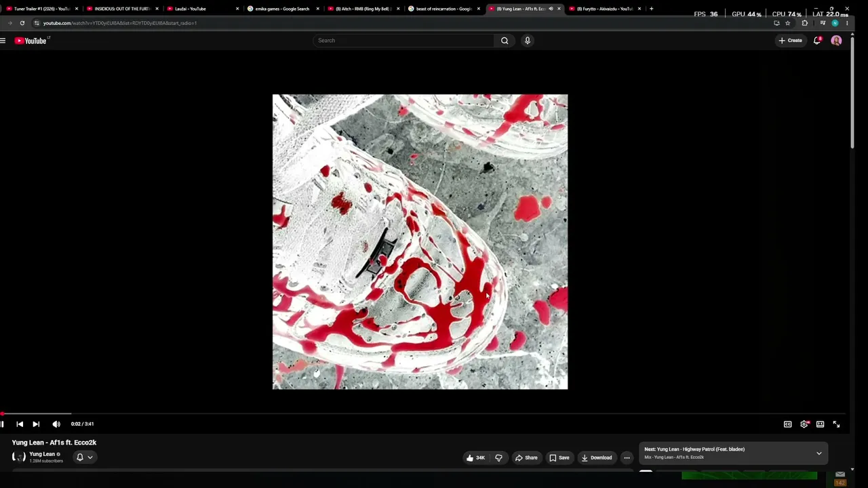Open the player settings gear

(804, 424)
